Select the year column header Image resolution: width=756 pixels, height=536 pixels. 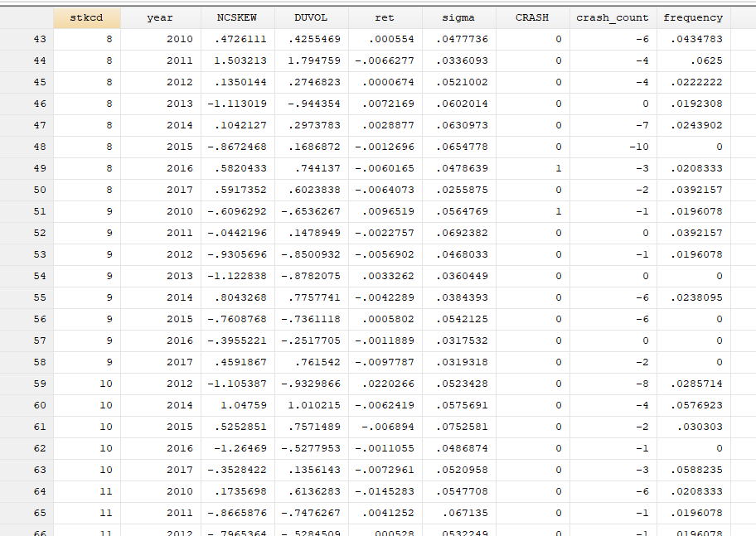tap(161, 18)
